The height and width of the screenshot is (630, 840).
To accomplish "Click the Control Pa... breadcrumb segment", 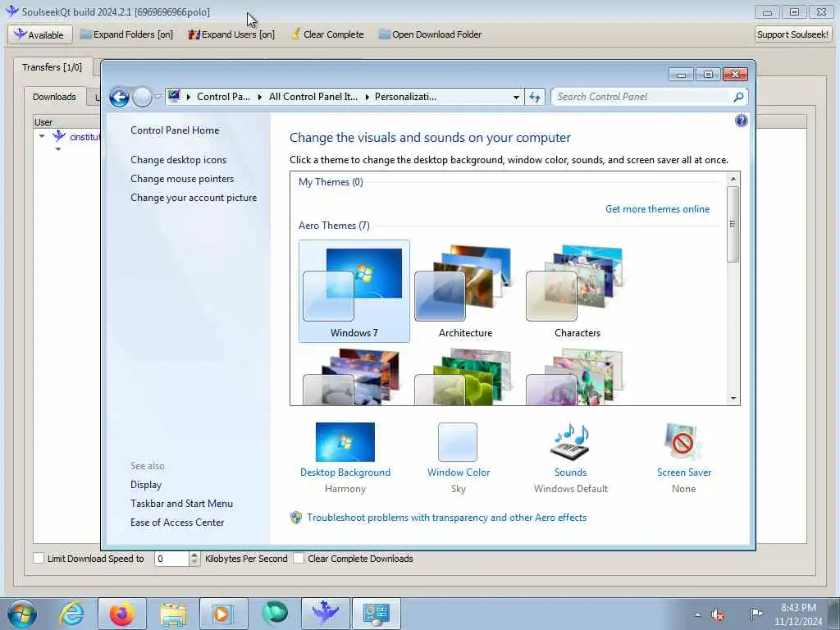I will coord(223,97).
